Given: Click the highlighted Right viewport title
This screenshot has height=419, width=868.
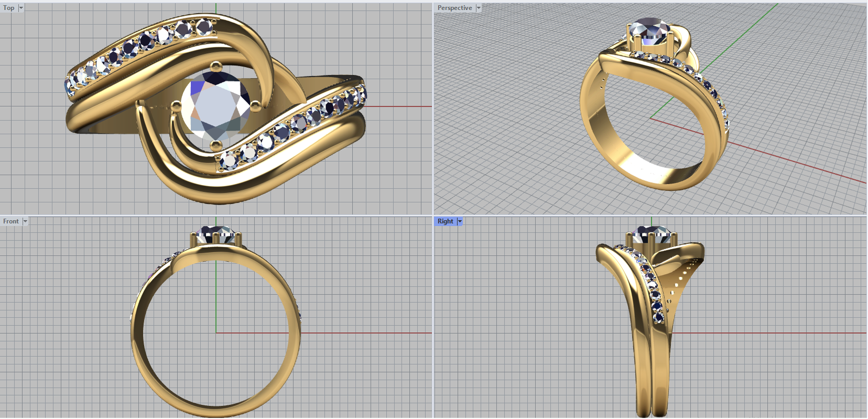Looking at the screenshot, I should tap(445, 221).
